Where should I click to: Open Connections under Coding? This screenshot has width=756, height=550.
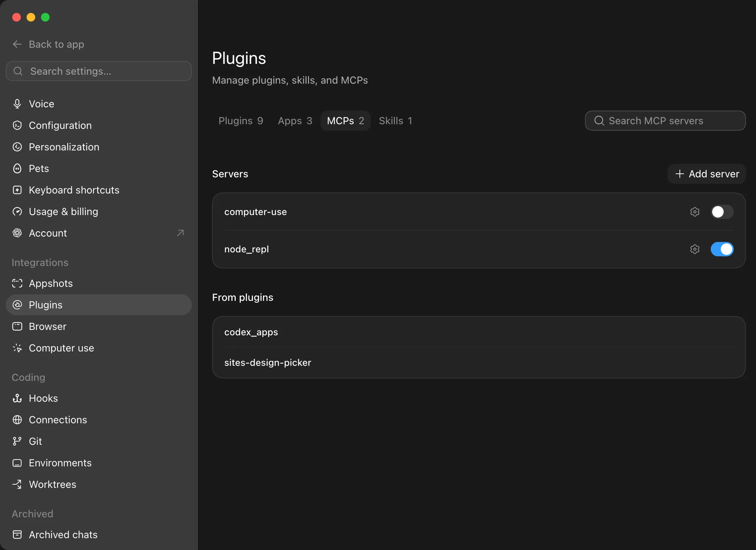pyautogui.click(x=98, y=420)
